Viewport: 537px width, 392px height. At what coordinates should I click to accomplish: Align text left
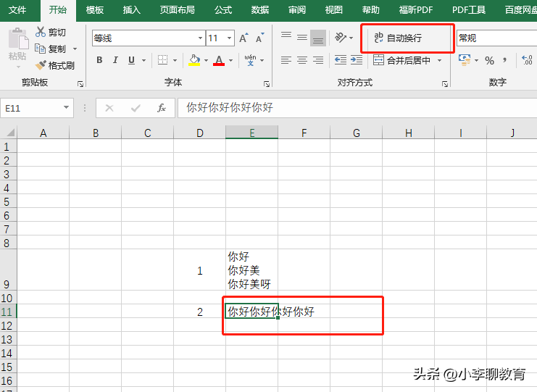pos(286,60)
